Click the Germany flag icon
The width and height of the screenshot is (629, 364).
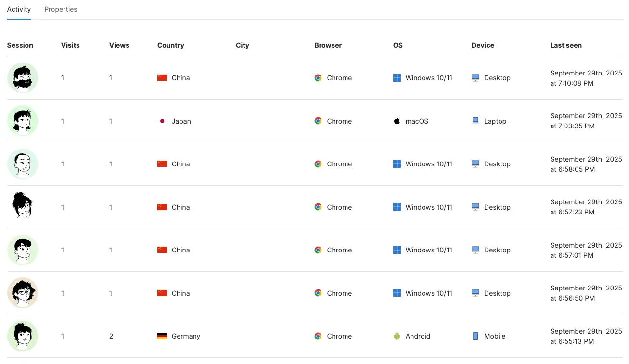162,336
